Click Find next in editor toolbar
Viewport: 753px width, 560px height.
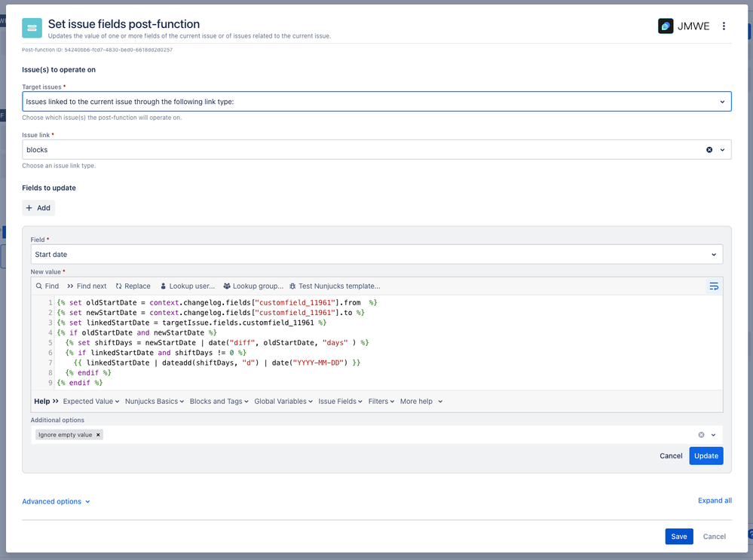tap(87, 286)
